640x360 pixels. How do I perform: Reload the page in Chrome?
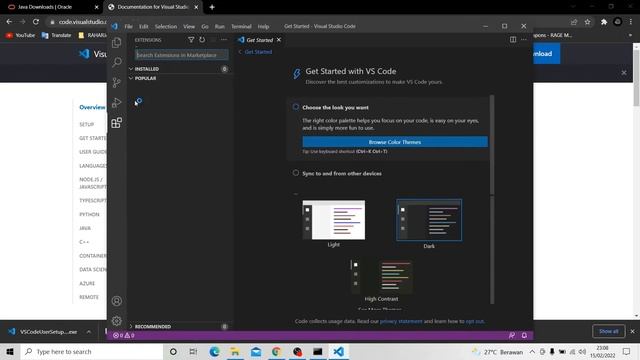(x=36, y=22)
